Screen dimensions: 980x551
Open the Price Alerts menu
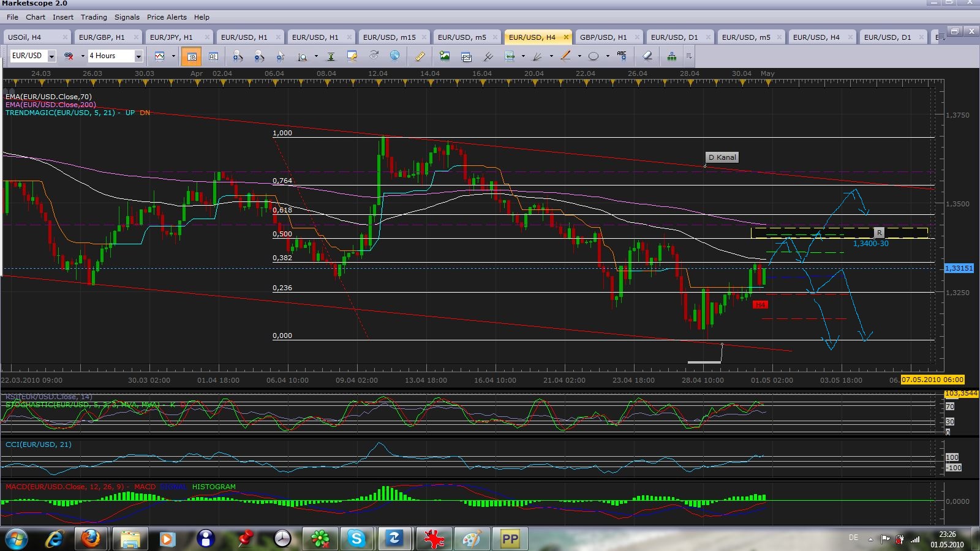pyautogui.click(x=167, y=17)
